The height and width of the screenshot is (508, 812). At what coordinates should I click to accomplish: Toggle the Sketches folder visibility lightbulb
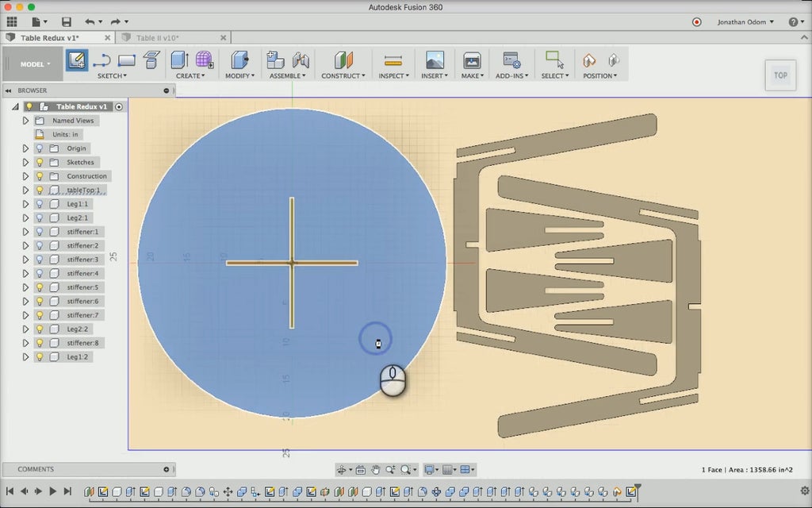[40, 162]
